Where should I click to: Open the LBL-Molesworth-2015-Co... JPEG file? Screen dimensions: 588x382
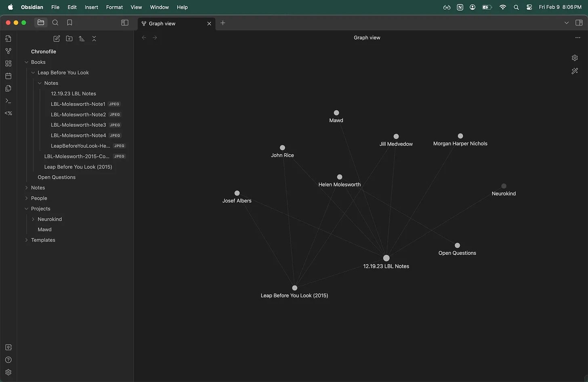pyautogui.click(x=77, y=156)
